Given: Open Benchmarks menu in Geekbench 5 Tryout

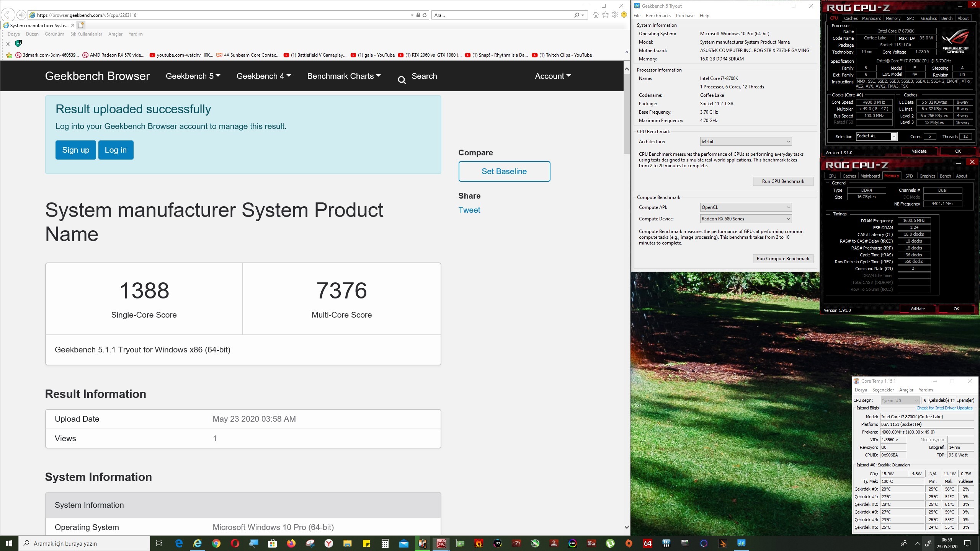Looking at the screenshot, I should [x=658, y=16].
